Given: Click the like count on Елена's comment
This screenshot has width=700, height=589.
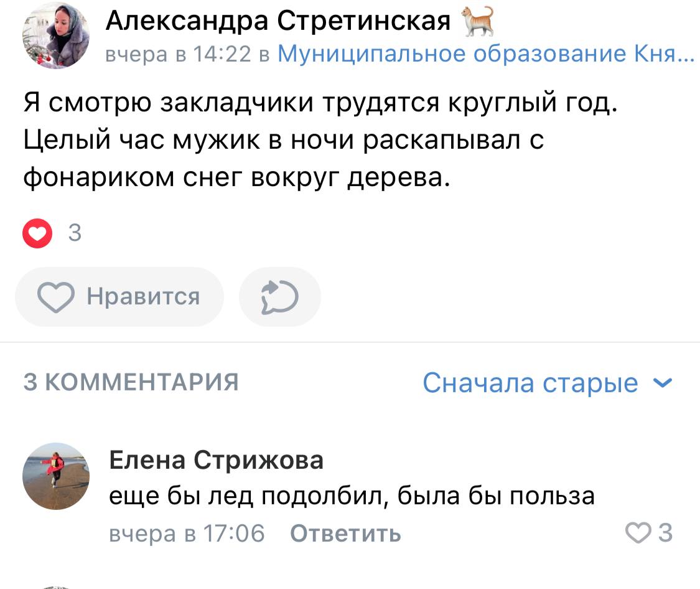Looking at the screenshot, I should [665, 534].
